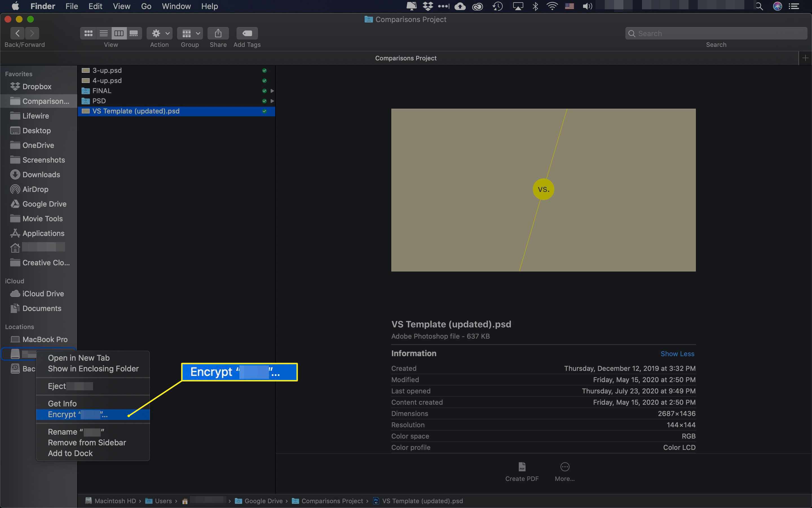This screenshot has height=508, width=812.
Task: Go back with the Back arrow
Action: pyautogui.click(x=17, y=33)
